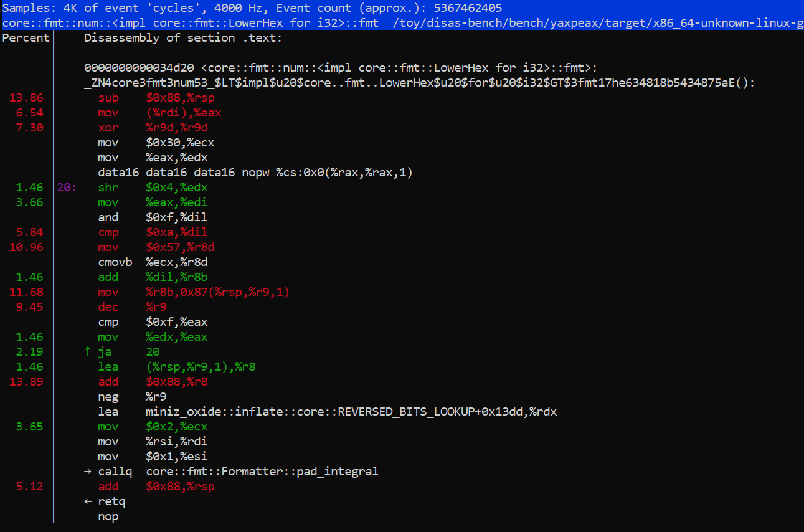Click the 'Disassembly of section .text' heading
Image resolution: width=804 pixels, height=532 pixels.
(x=182, y=38)
